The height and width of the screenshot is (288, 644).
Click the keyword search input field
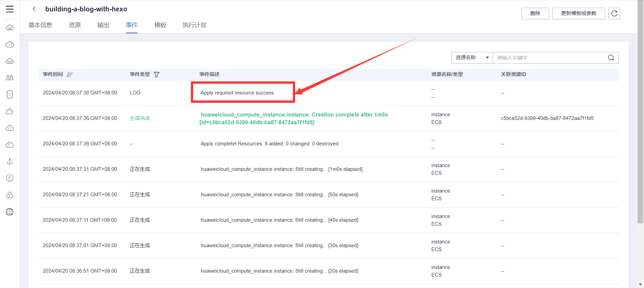tap(550, 58)
